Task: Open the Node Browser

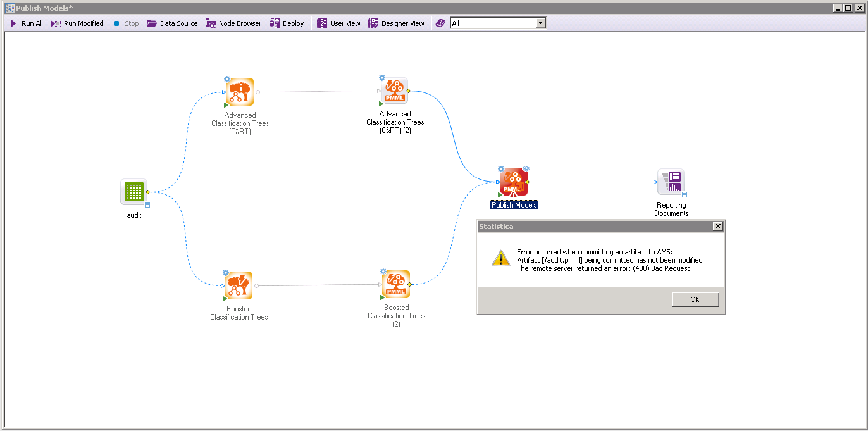Action: [x=233, y=23]
